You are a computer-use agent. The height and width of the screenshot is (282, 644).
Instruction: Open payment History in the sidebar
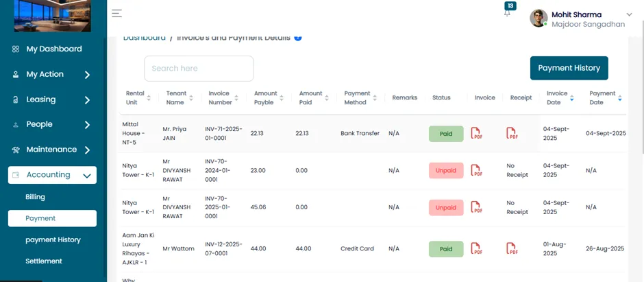(x=53, y=239)
